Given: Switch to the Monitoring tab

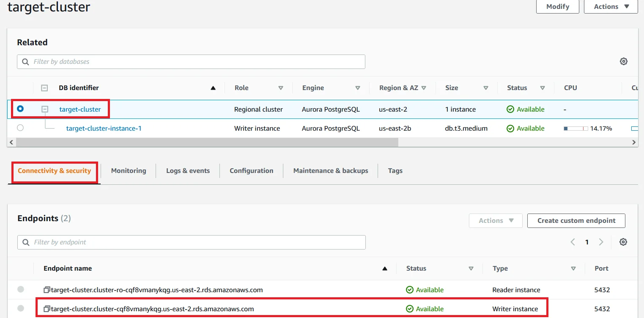Looking at the screenshot, I should click(129, 171).
